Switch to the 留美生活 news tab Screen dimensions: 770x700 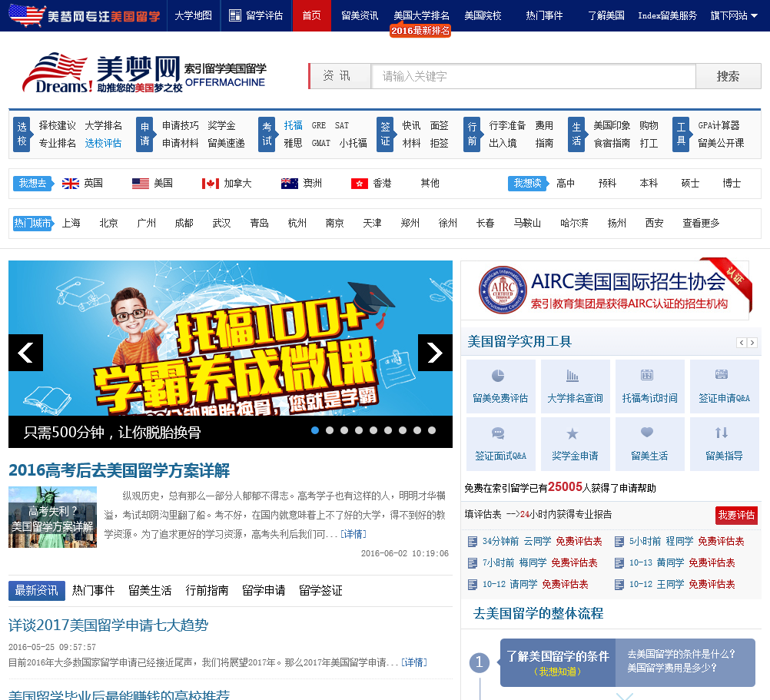click(150, 591)
